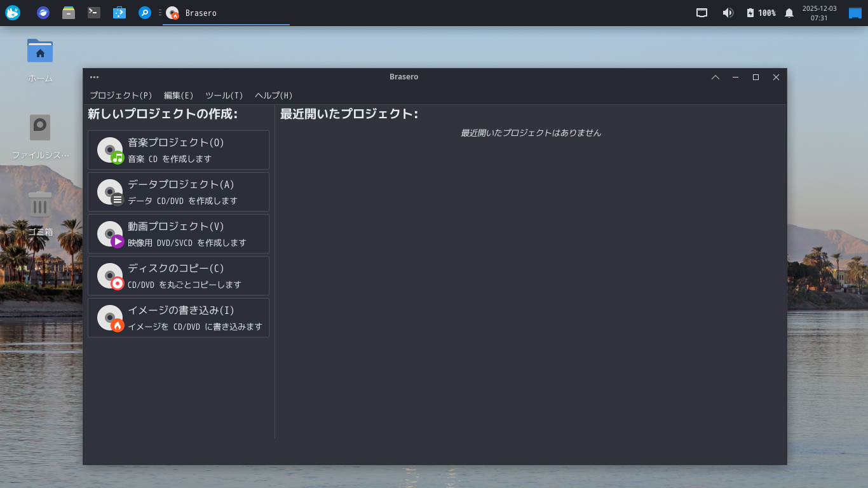Select the Brasero task button in the panel
This screenshot has height=488, width=868.
pos(226,13)
